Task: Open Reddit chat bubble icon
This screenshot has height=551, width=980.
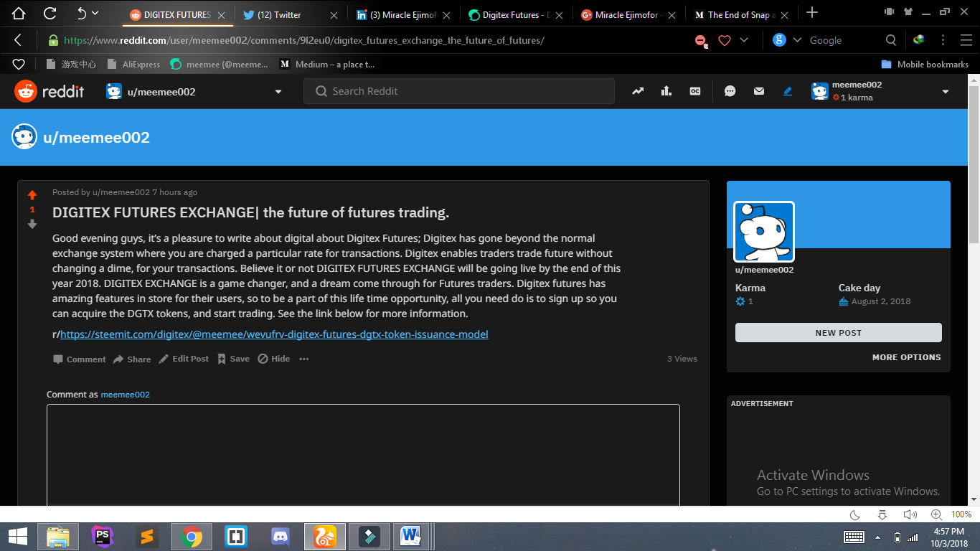Action: click(x=730, y=91)
